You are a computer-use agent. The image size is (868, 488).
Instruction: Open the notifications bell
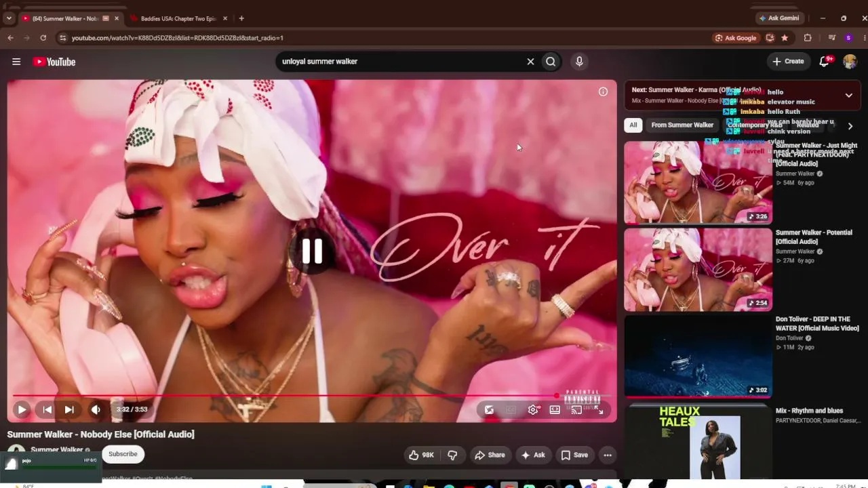[825, 62]
